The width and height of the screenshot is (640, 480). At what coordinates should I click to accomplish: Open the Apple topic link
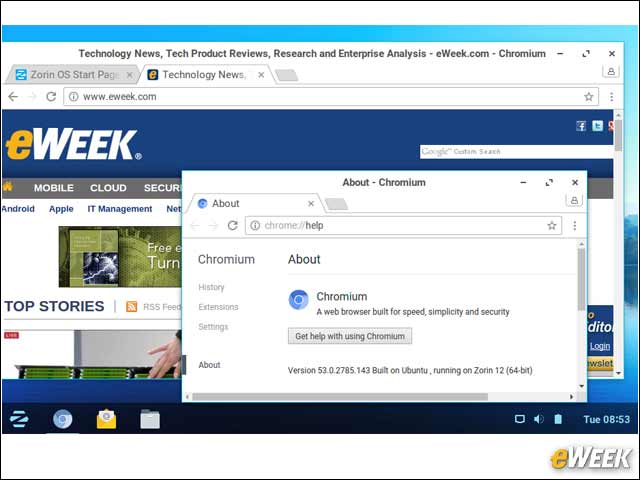click(61, 209)
